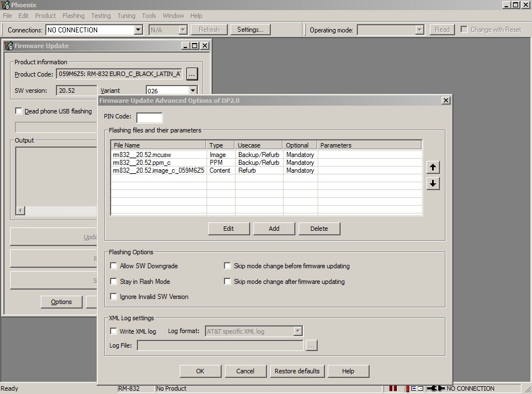Maximize the Firmware Update window
This screenshot has width=532, height=394.
point(195,45)
